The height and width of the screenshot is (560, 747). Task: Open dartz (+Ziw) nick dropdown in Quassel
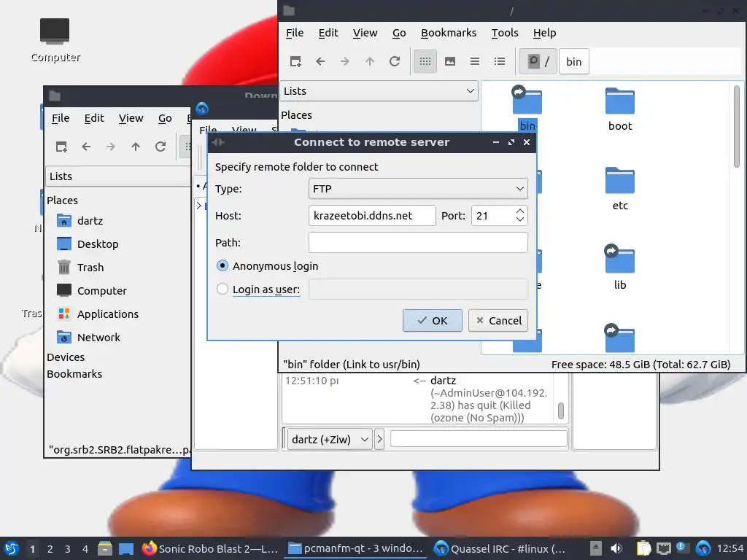330,439
